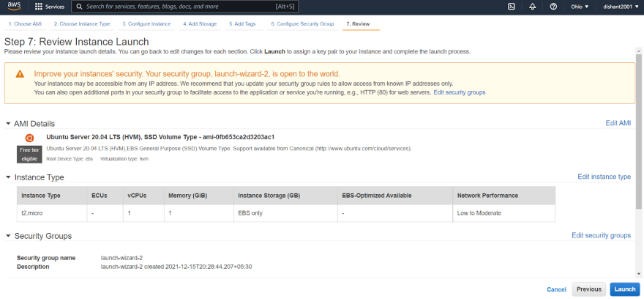Go to 1. Choose AMI tab
Screen dimensions: 644x299
point(25,24)
